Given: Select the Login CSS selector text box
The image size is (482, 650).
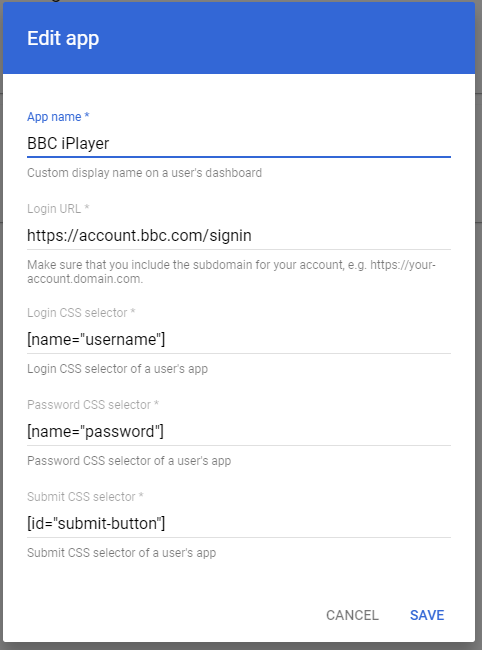Looking at the screenshot, I should coord(239,340).
